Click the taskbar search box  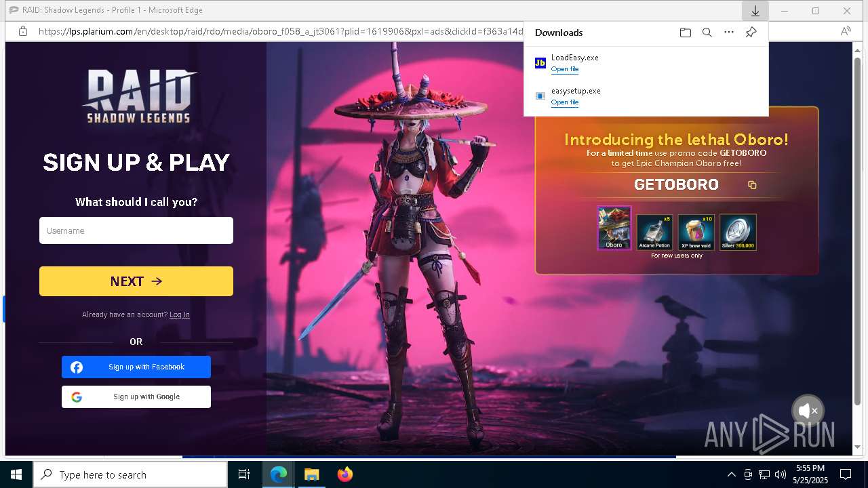click(x=130, y=474)
